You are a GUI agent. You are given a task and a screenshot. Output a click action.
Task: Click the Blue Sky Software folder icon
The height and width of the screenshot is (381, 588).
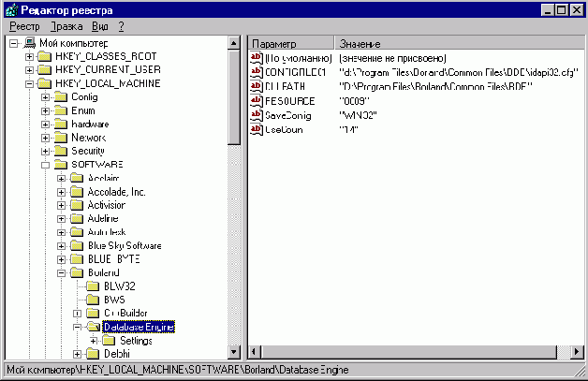77,246
